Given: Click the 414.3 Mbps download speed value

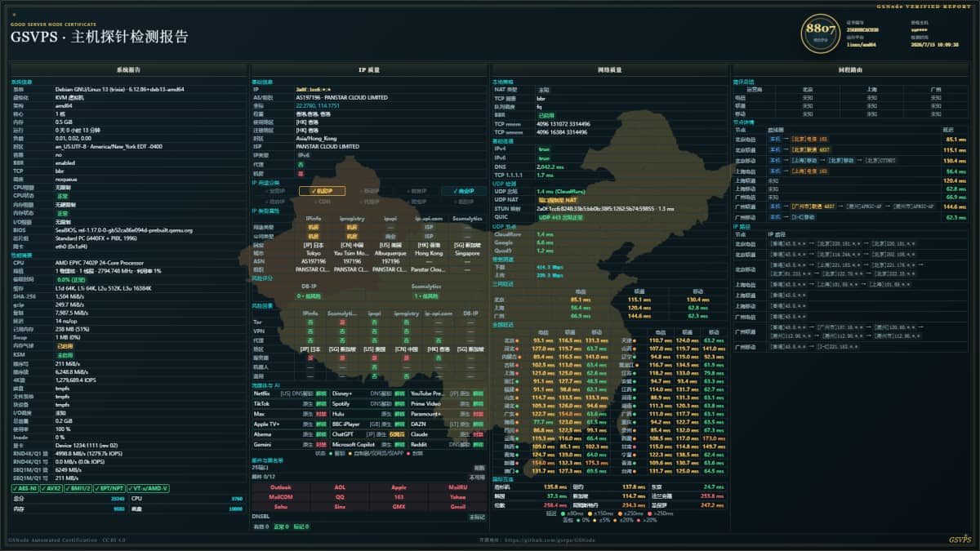Looking at the screenshot, I should (550, 266).
